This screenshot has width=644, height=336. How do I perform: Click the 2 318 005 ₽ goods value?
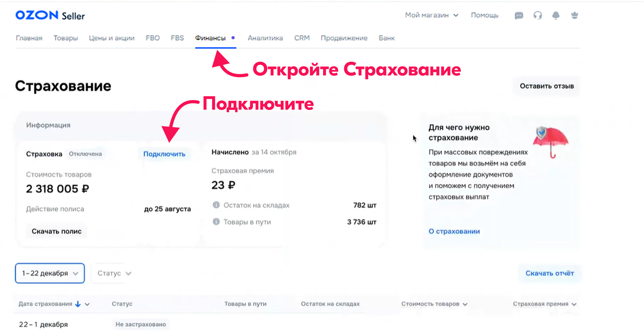click(57, 189)
